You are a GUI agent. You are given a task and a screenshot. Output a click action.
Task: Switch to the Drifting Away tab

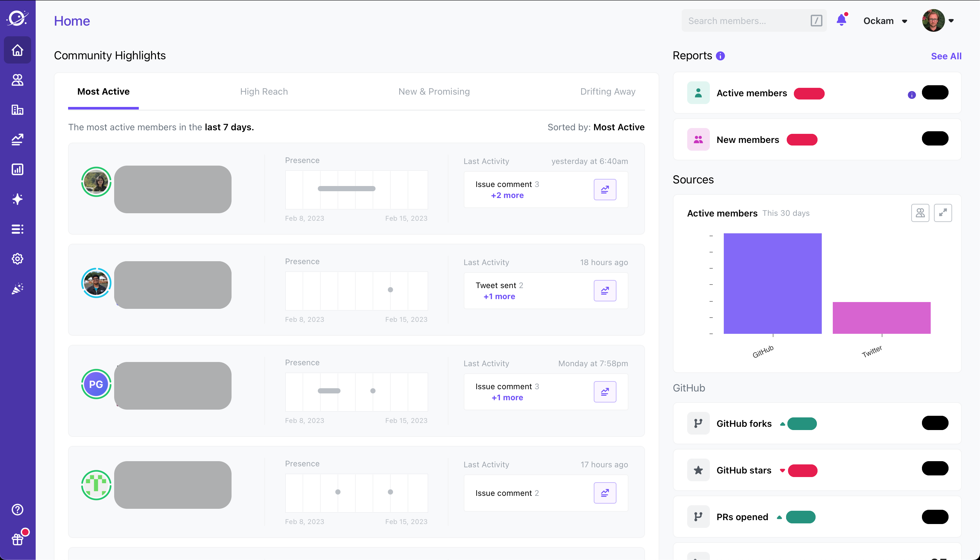607,91
